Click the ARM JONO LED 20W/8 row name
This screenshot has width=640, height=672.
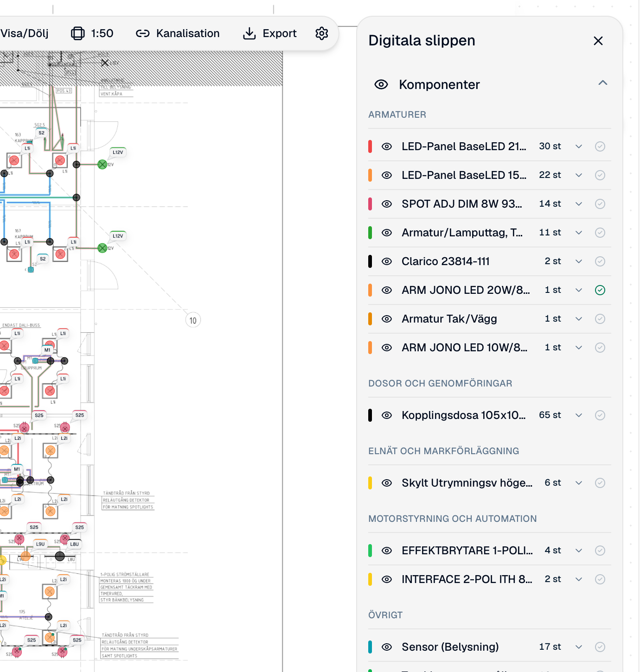pyautogui.click(x=466, y=290)
